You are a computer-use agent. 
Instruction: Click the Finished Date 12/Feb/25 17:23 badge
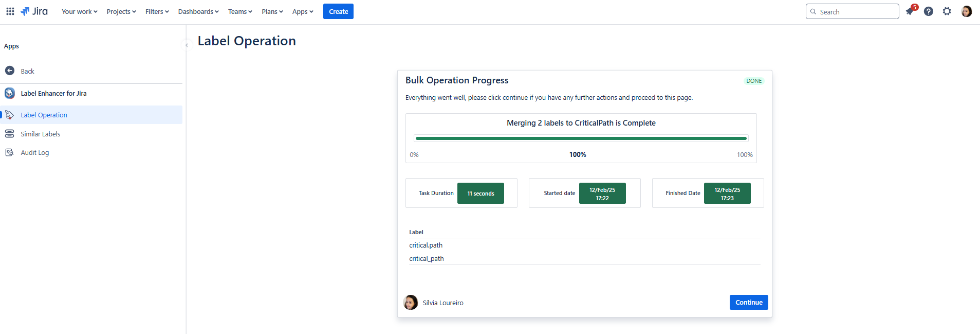pyautogui.click(x=727, y=194)
